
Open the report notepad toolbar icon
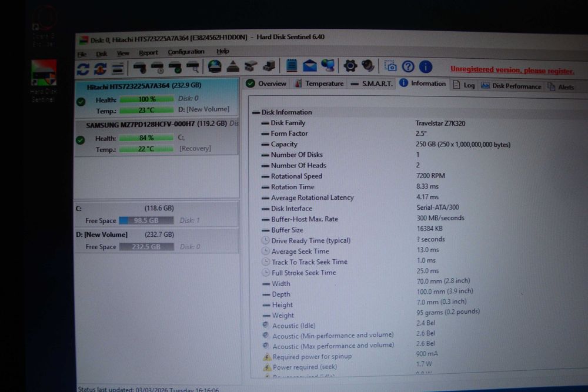coord(292,66)
